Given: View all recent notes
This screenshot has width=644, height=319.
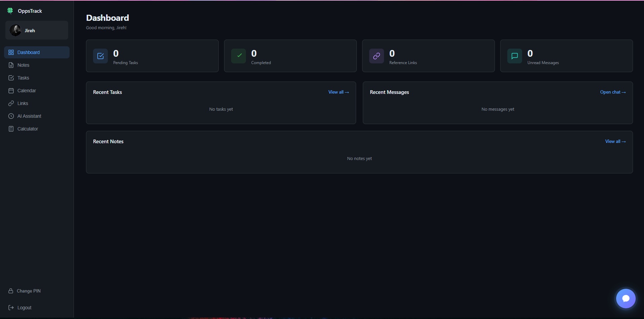Looking at the screenshot, I should point(615,141).
